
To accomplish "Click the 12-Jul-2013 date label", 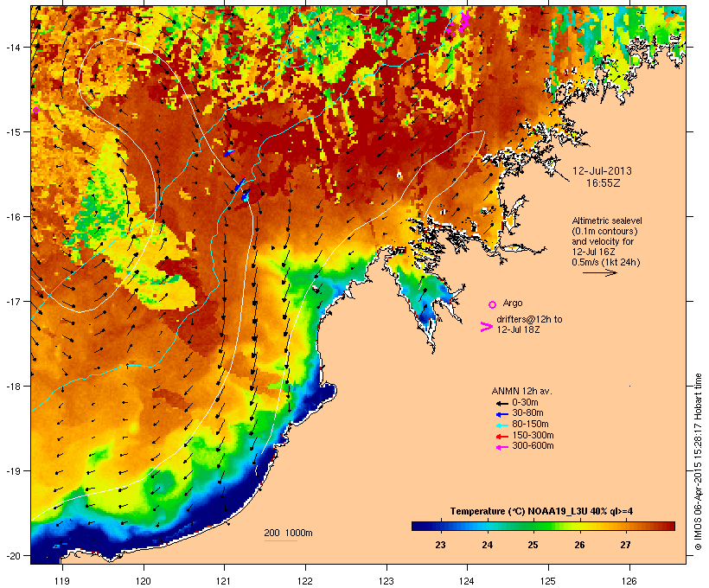I will coord(602,171).
